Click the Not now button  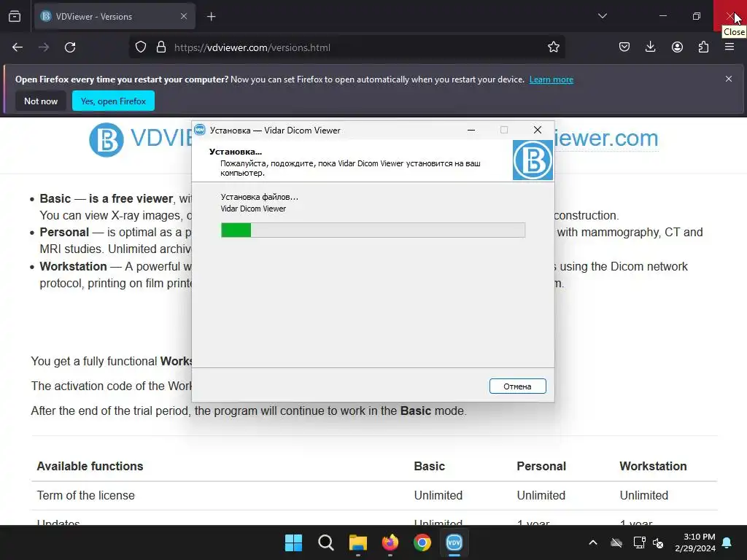41,101
